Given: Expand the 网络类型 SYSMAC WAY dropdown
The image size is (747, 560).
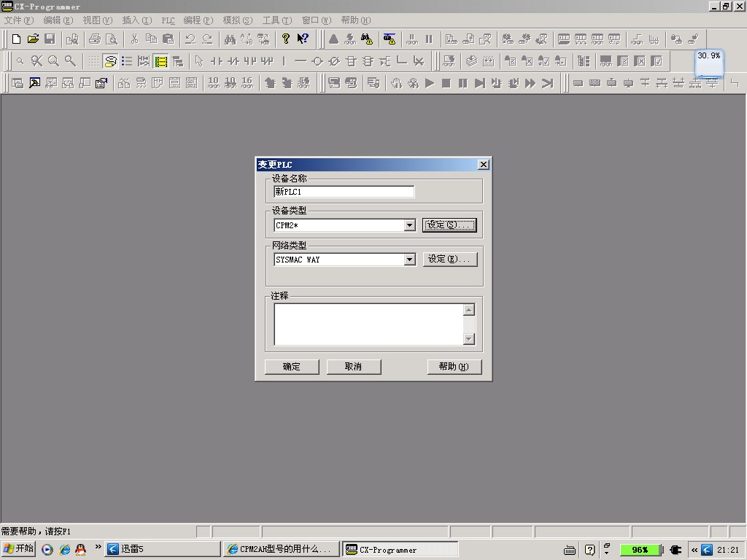Looking at the screenshot, I should (409, 260).
